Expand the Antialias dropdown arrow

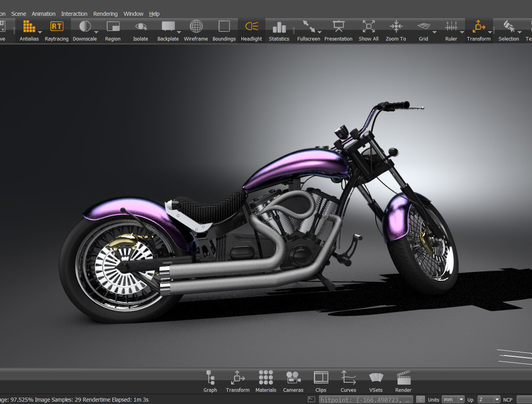[x=40, y=32]
